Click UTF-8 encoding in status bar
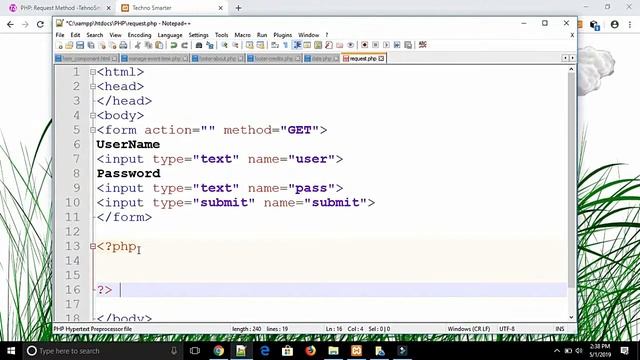The height and width of the screenshot is (360, 640). (x=507, y=329)
